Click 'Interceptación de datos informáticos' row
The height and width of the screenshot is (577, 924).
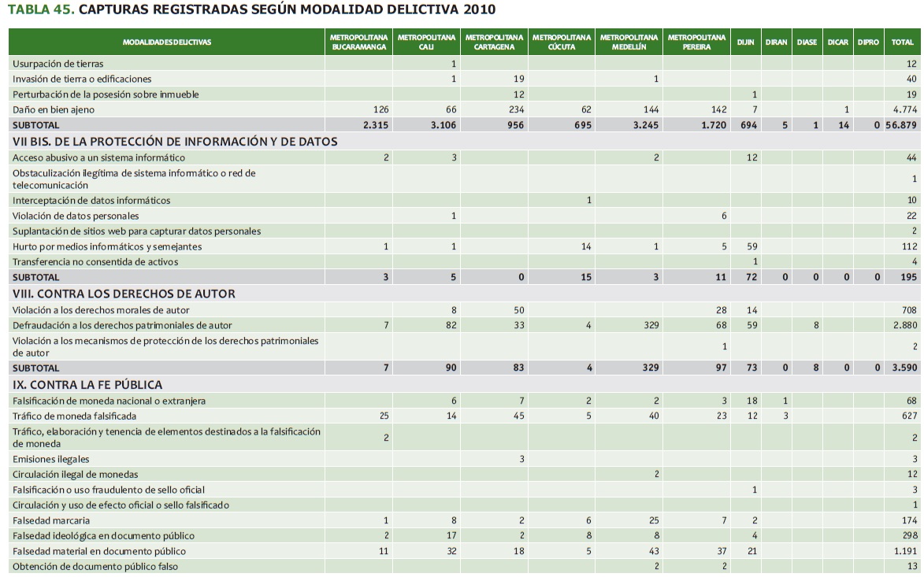(91, 201)
